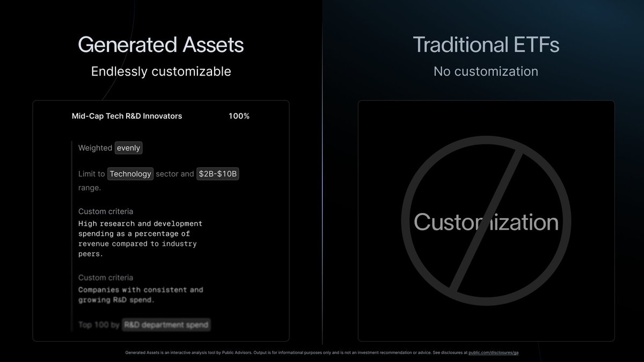Click the 'No customization' subtitle
This screenshot has width=644, height=362.
pos(486,71)
